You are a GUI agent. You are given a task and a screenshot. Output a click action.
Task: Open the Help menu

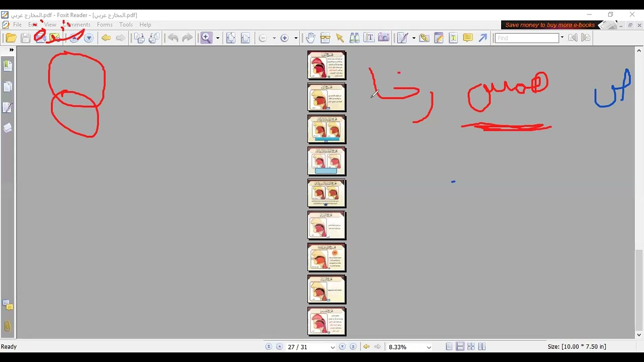pos(145,25)
